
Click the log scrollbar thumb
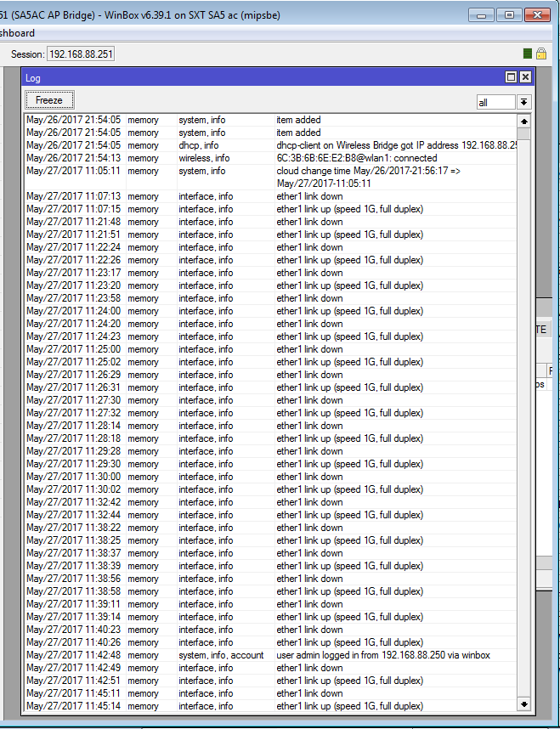coord(524,134)
